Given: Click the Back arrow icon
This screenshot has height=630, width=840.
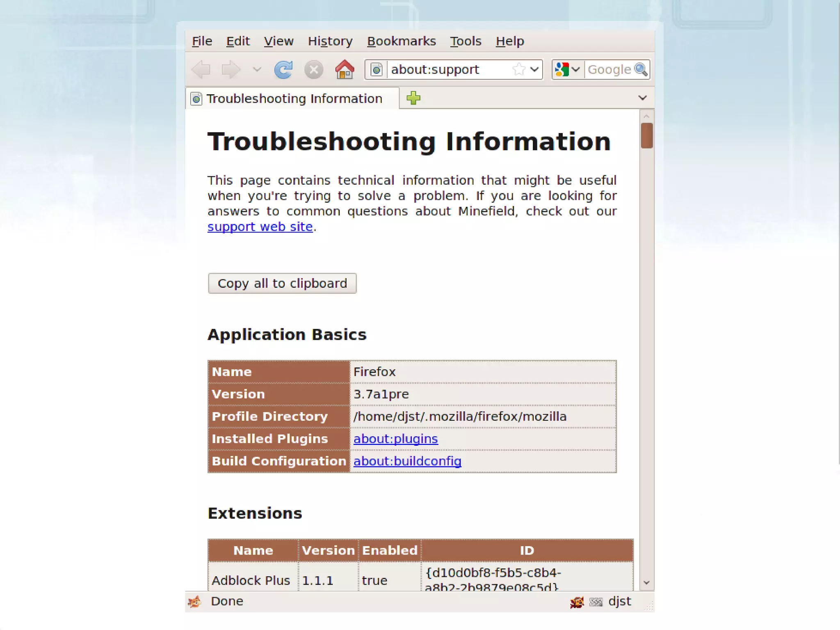Looking at the screenshot, I should pos(202,69).
